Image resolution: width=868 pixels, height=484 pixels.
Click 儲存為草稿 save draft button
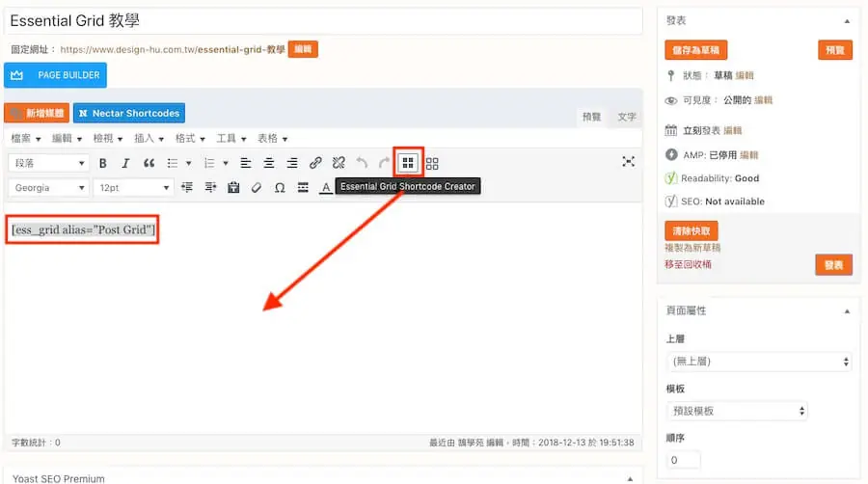[x=695, y=50]
